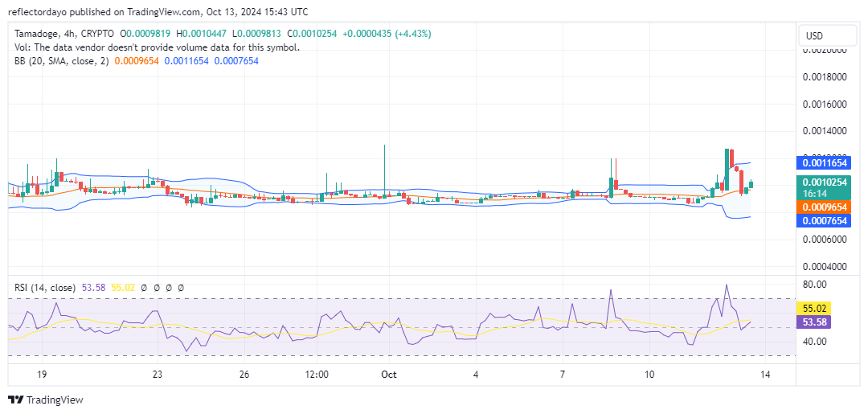Click the orange 0.0009654 BB basis value
Viewport: 868px width, 414px height.
coord(136,61)
